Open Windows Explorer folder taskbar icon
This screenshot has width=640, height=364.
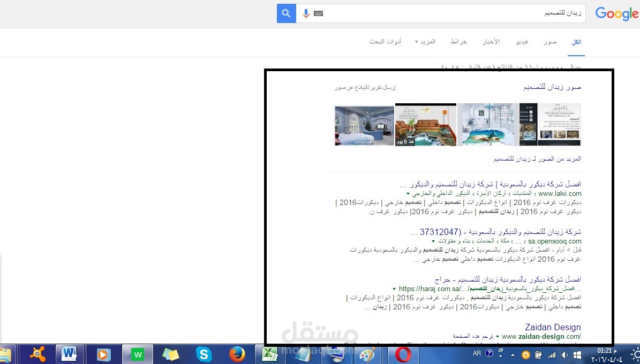pos(5,354)
